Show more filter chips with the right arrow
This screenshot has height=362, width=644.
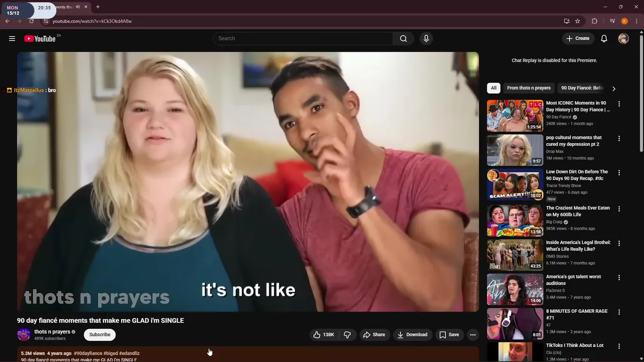(x=613, y=88)
